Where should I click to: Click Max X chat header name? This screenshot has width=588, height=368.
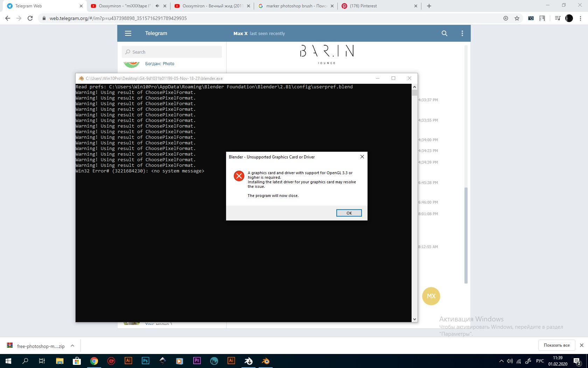pos(240,34)
